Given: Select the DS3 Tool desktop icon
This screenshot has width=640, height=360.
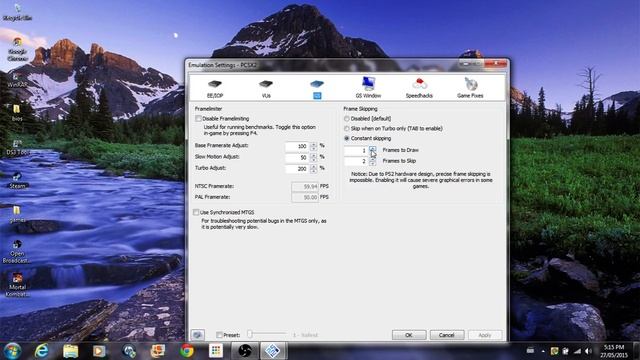Looking at the screenshot, I should tap(17, 147).
